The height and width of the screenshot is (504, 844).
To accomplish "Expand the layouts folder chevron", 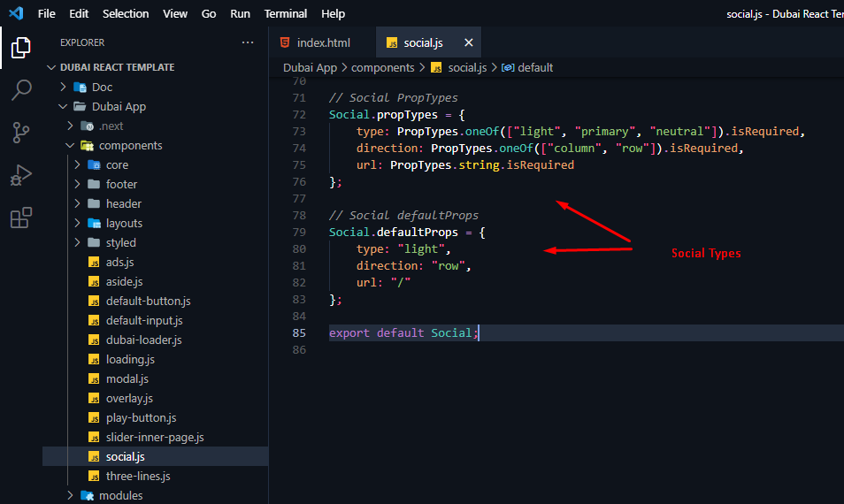I will (x=77, y=223).
